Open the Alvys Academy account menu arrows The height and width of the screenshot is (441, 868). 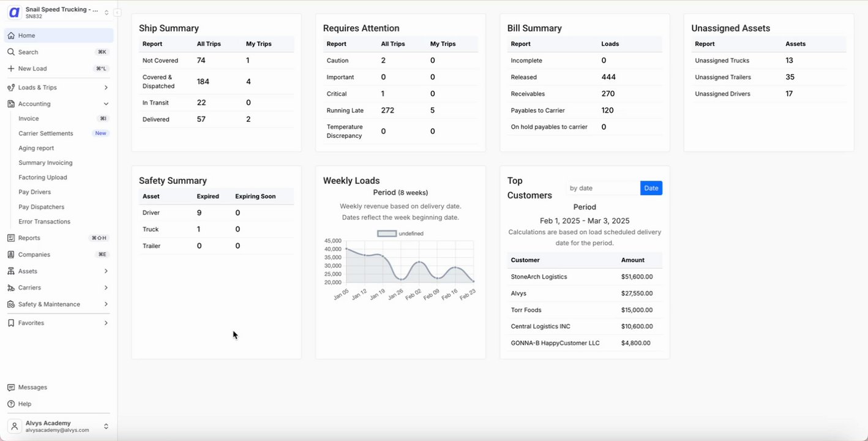coord(106,426)
